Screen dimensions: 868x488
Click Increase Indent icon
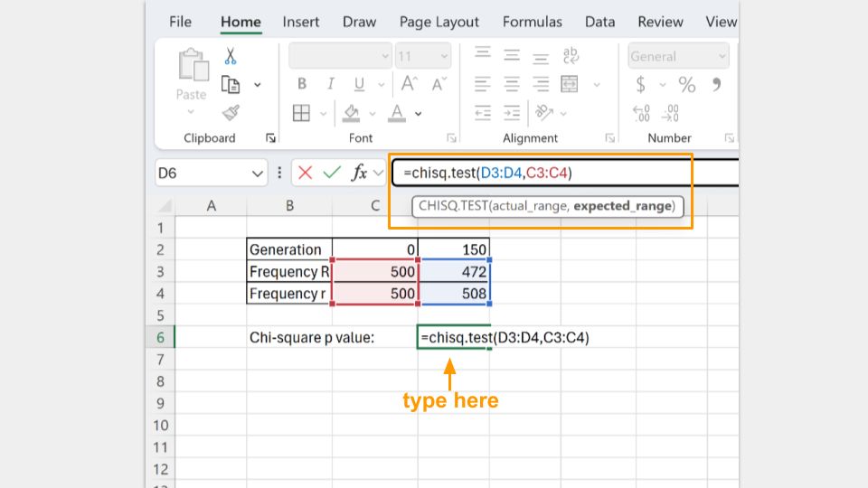[512, 113]
